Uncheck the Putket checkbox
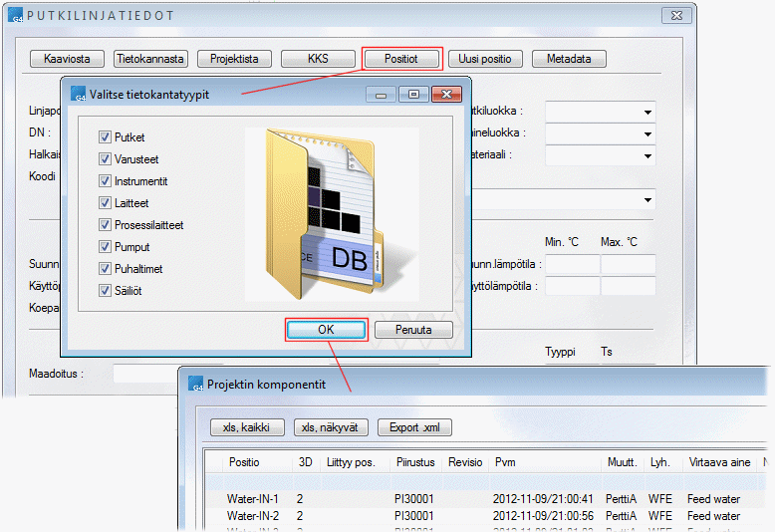775x532 pixels. pyautogui.click(x=105, y=137)
